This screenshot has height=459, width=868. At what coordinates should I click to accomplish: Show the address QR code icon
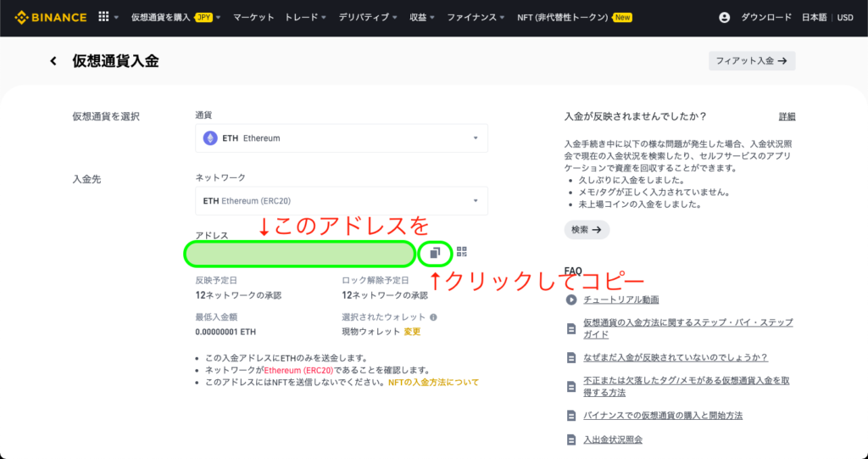pos(462,252)
